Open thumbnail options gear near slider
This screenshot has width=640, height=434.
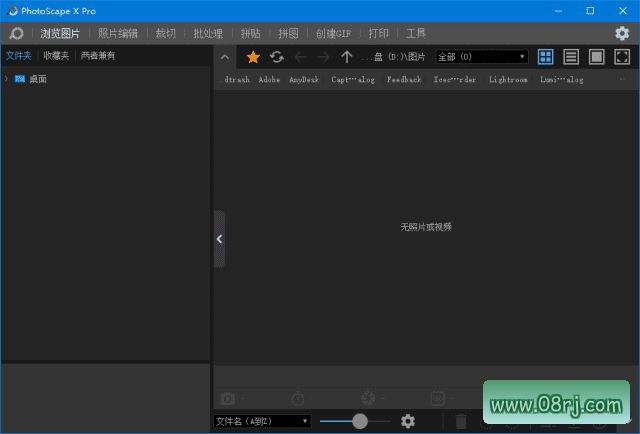pos(408,421)
